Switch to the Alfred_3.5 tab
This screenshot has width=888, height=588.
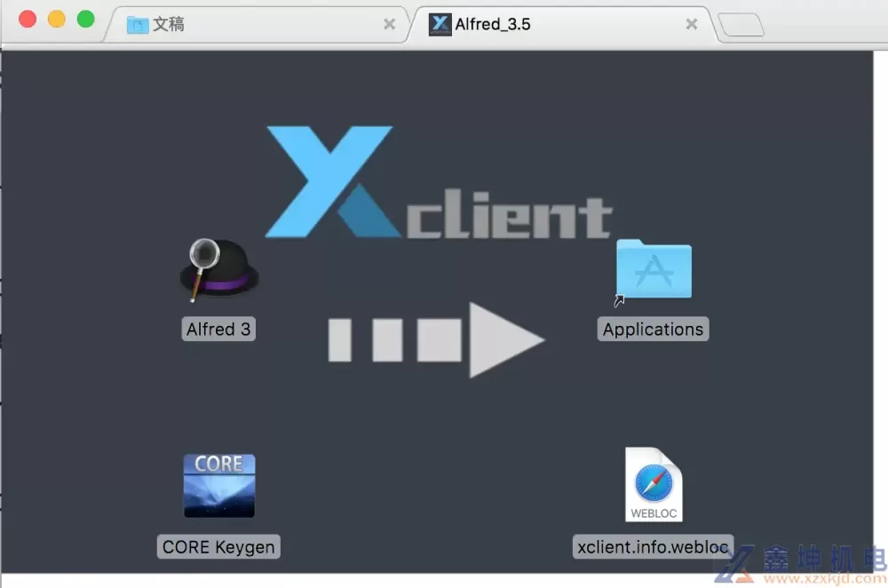(560, 24)
